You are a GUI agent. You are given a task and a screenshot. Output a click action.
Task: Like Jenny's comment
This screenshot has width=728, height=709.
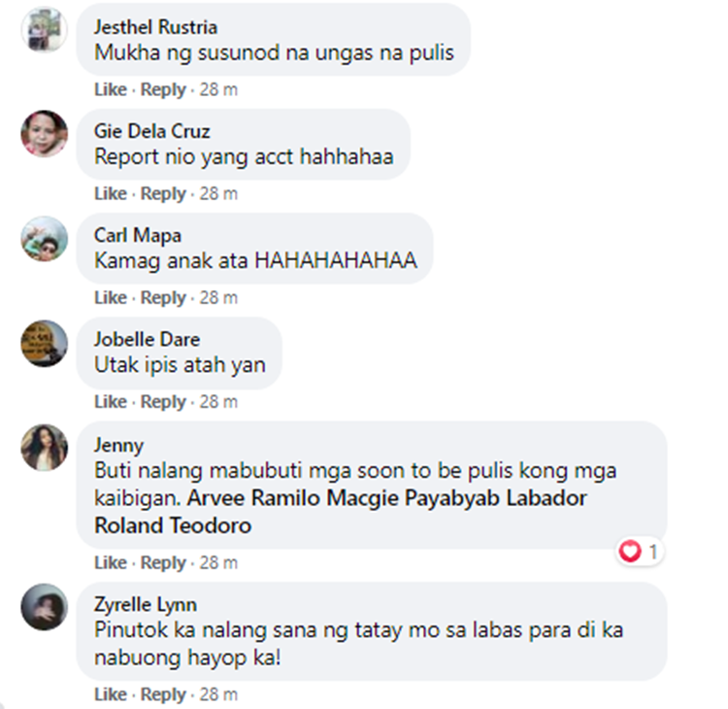point(111,562)
